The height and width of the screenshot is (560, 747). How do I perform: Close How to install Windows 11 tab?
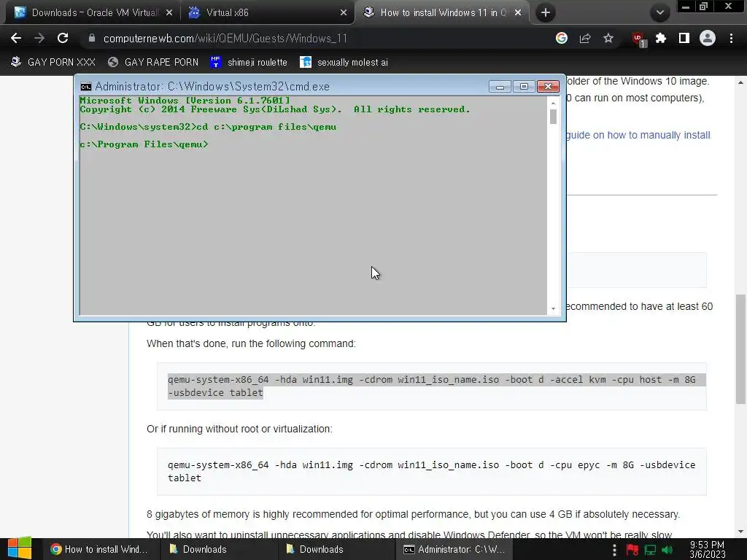pos(518,12)
